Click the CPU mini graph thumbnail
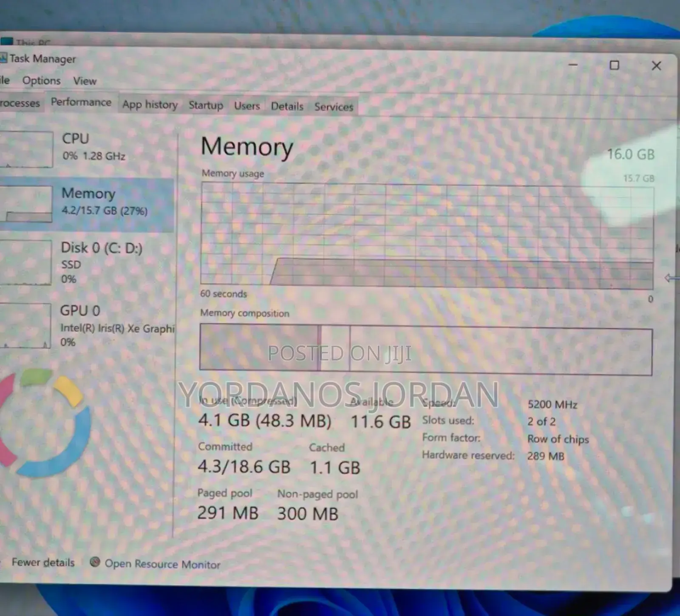This screenshot has width=680, height=616. coord(26,149)
